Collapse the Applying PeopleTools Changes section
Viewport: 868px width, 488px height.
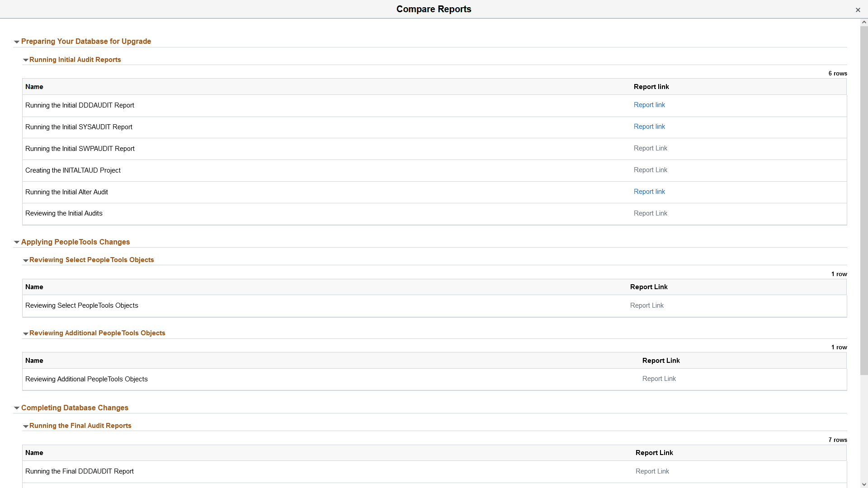[17, 242]
